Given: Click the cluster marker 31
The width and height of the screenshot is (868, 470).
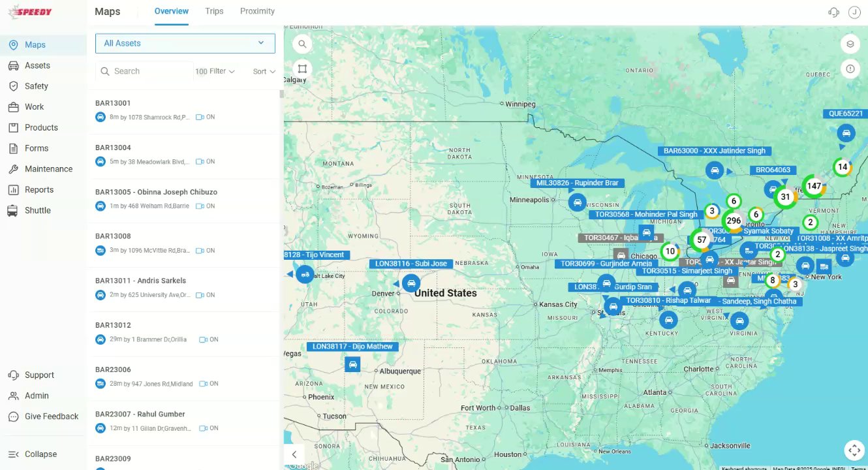Looking at the screenshot, I should coord(785,196).
